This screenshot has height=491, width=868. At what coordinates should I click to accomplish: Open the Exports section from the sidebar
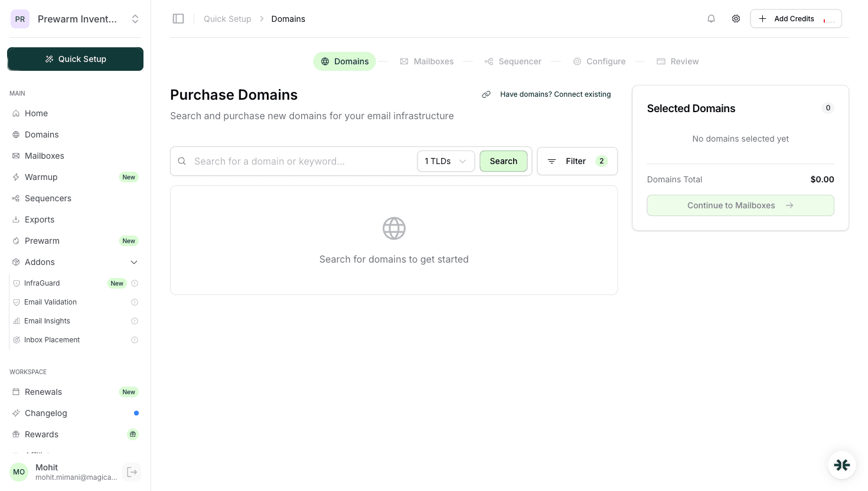[39, 220]
